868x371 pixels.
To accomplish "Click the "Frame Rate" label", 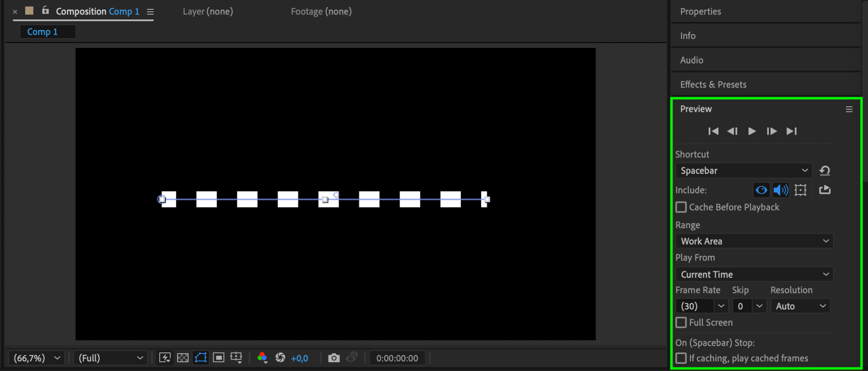I will [x=698, y=290].
